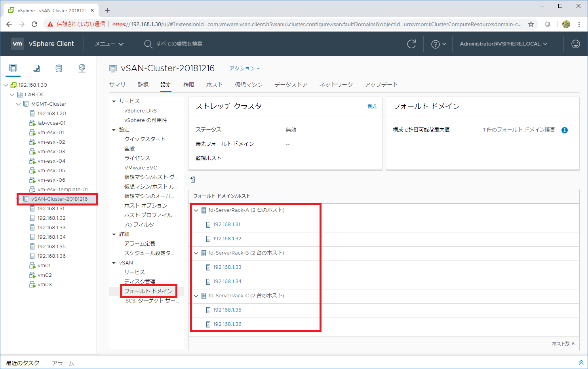This screenshot has width=588, height=369.
Task: Click the browser address bar URL
Action: click(x=317, y=24)
